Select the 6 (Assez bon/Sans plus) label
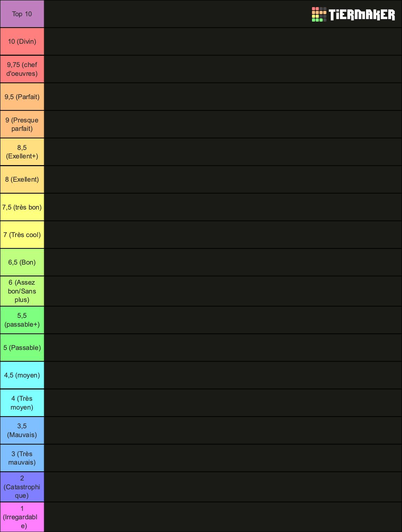402x532 pixels. coord(22,291)
